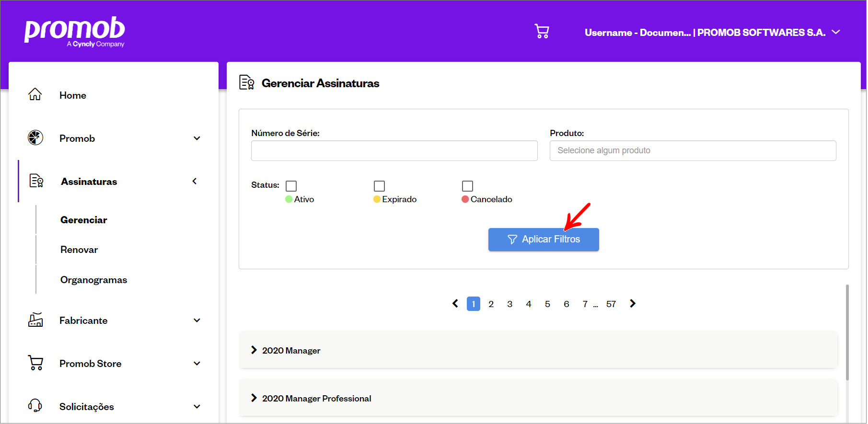Click the red Cancelado status dot
Screen dimensions: 868x424
tap(465, 199)
